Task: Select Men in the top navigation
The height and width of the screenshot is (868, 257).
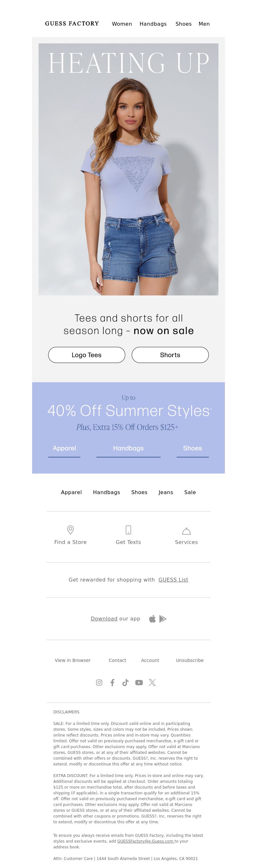Action: pyautogui.click(x=204, y=24)
